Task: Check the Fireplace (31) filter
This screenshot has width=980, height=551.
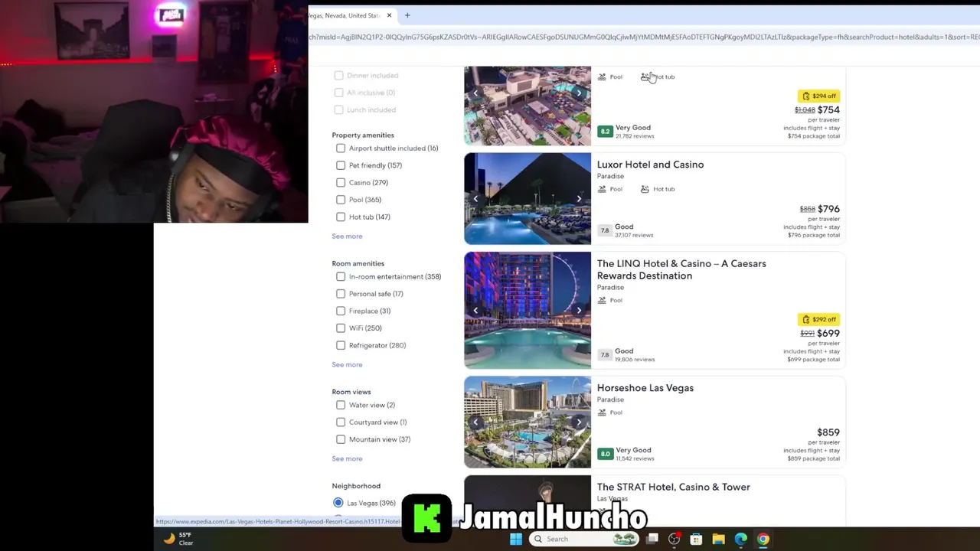Action: [341, 311]
